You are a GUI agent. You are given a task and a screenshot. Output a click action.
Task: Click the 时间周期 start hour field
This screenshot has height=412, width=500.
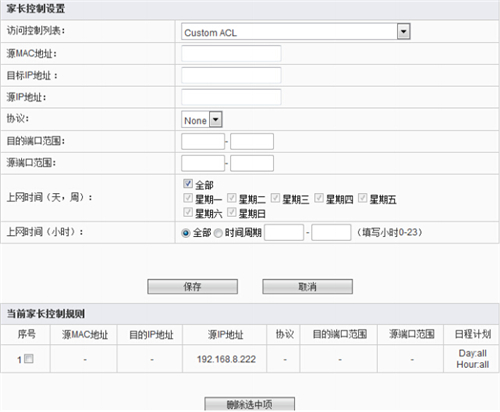(x=284, y=232)
